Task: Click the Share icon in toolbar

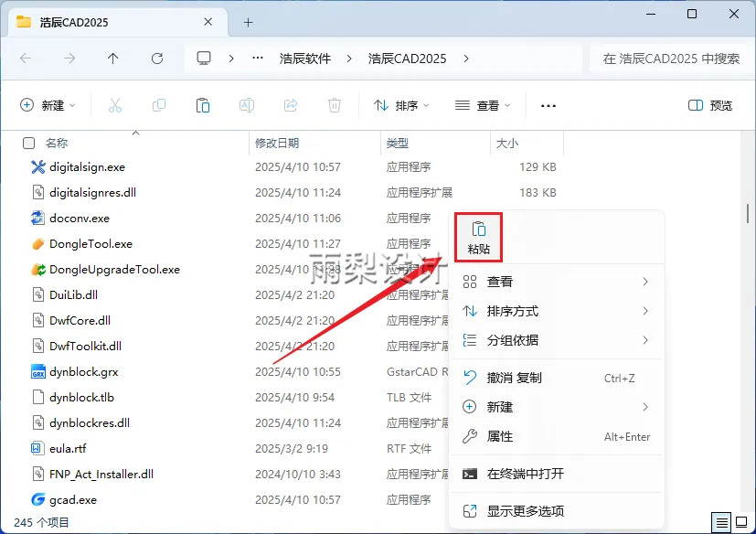Action: 291,105
